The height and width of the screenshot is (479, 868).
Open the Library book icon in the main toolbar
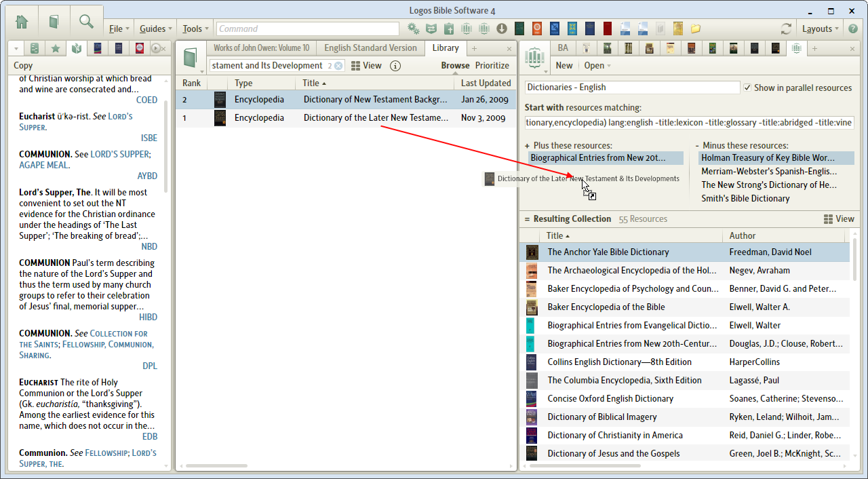tap(54, 22)
